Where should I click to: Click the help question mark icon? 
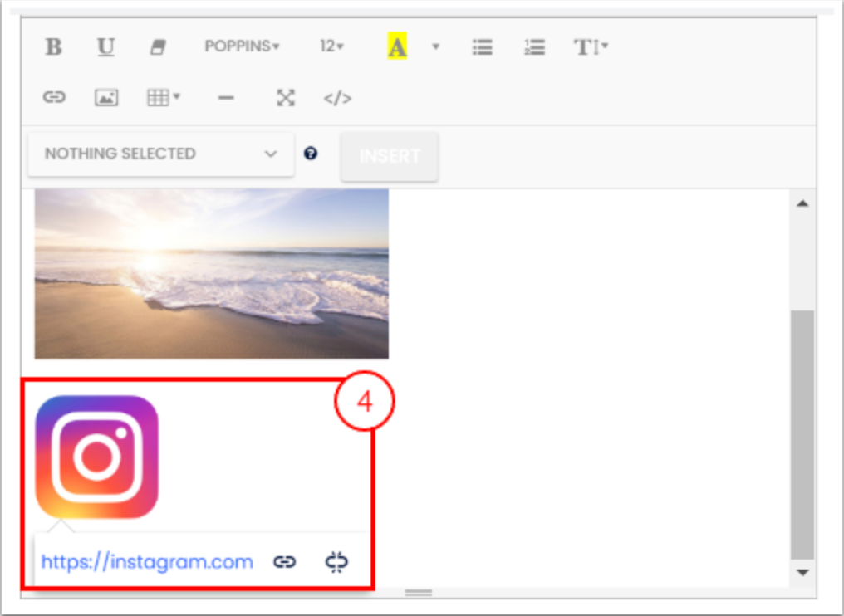(311, 154)
